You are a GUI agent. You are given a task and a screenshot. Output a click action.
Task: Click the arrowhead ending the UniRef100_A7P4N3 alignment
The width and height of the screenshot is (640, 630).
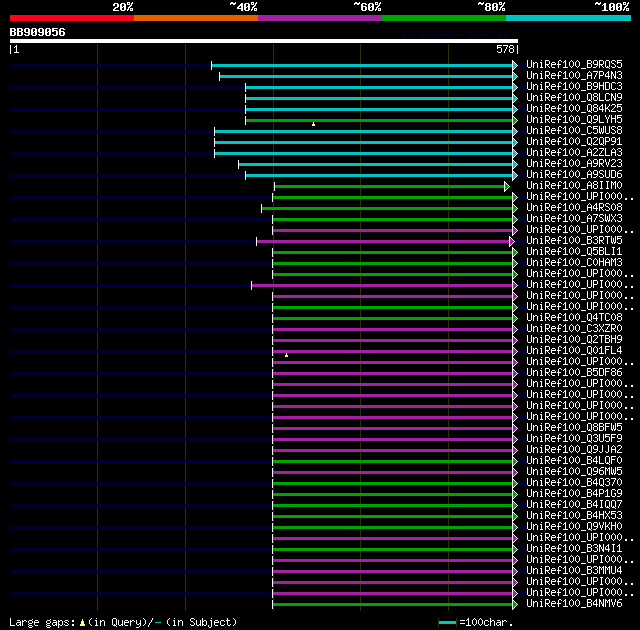click(x=515, y=76)
